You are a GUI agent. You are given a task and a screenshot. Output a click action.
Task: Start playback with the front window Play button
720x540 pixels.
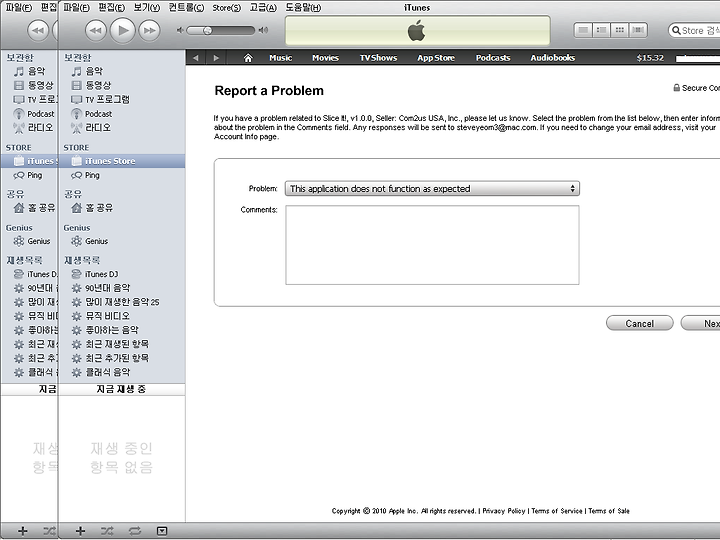click(x=123, y=30)
